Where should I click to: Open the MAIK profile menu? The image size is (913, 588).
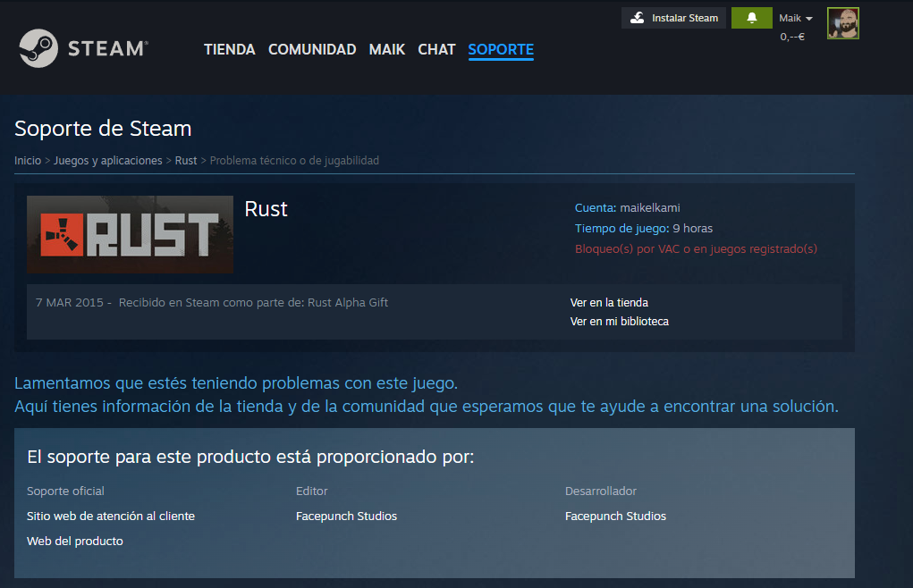[x=386, y=49]
